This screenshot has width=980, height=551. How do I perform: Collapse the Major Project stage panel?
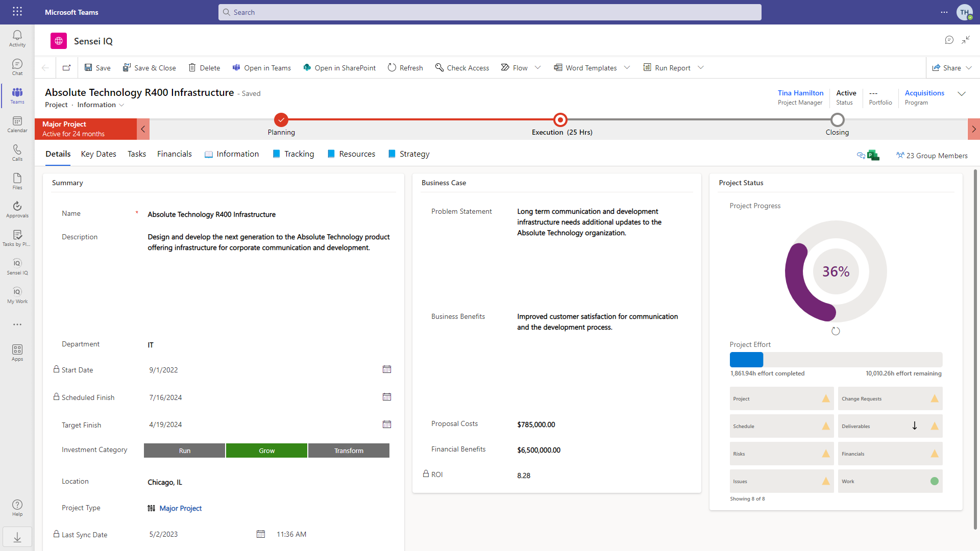pos(143,129)
